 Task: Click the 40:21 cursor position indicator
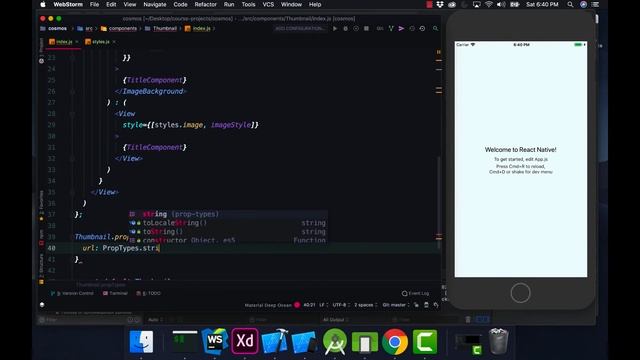309,305
